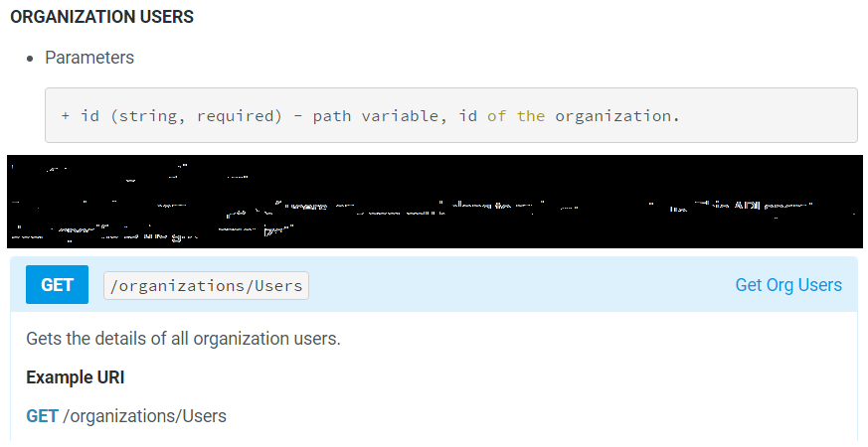Viewport: 868px width, 447px height.
Task: Click the 'id' parameter name in code block
Action: [89, 115]
